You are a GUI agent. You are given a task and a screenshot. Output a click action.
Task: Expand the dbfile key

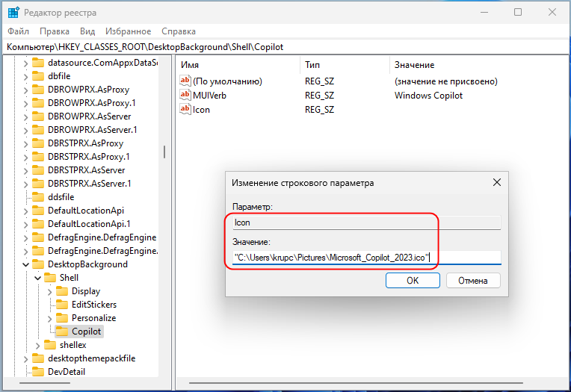pos(25,77)
